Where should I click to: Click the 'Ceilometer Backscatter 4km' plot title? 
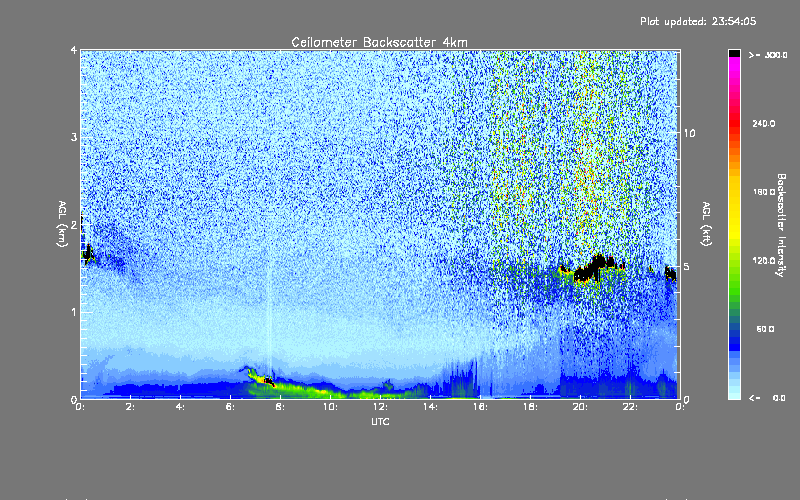(x=379, y=42)
